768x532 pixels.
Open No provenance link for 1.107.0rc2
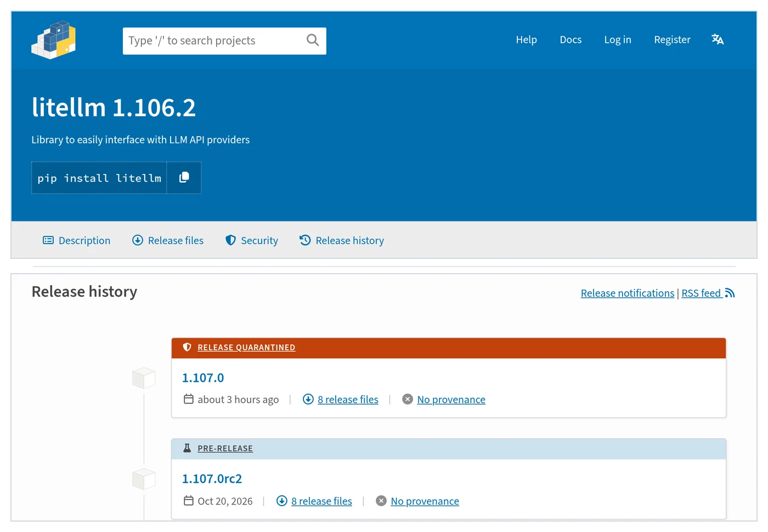pos(425,501)
